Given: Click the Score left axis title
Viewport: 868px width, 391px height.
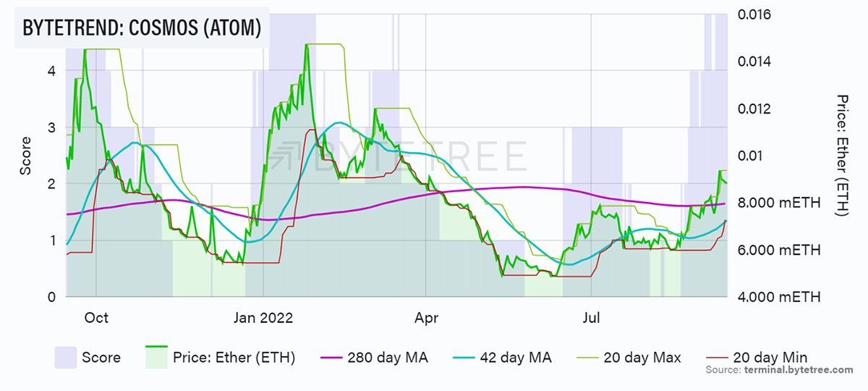Looking at the screenshot, I should [x=25, y=156].
